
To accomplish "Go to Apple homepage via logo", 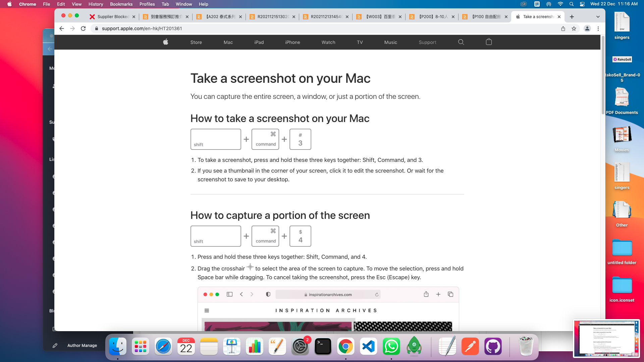I will click(x=165, y=42).
